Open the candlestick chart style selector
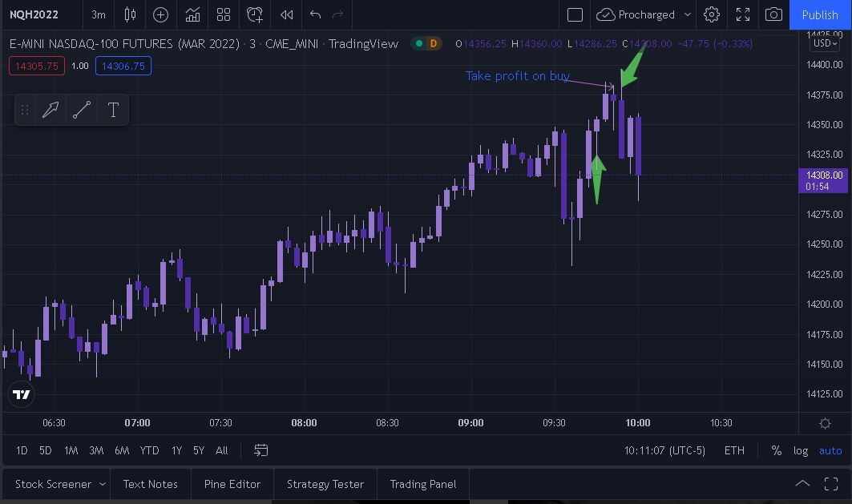Viewport: 852px width, 504px height. (130, 14)
